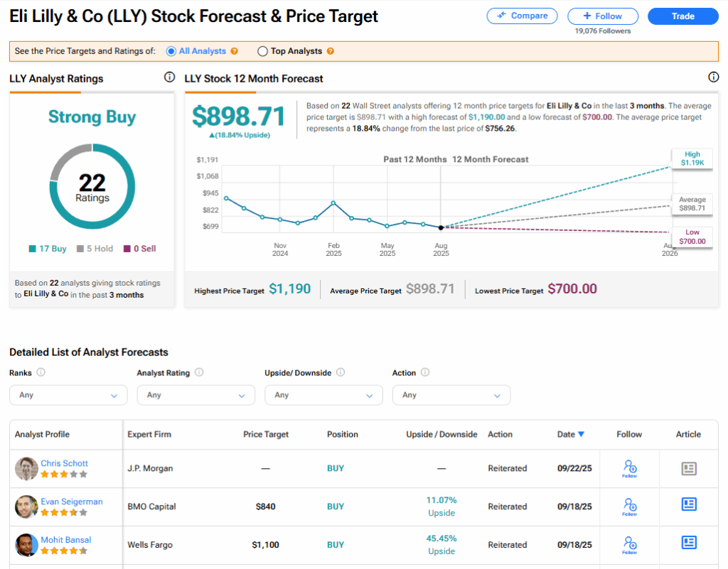Open Mohit Bansal's analyst profile
This screenshot has width=728, height=569.
(x=66, y=540)
